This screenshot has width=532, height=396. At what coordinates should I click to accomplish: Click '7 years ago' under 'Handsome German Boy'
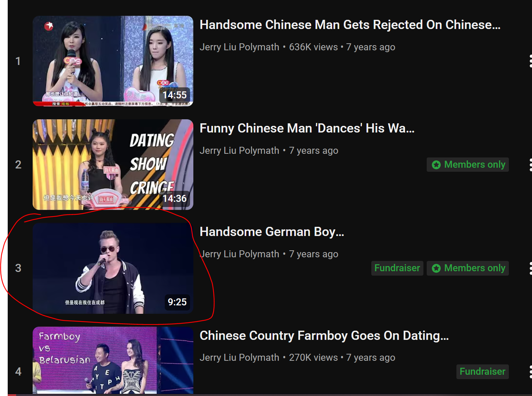314,254
